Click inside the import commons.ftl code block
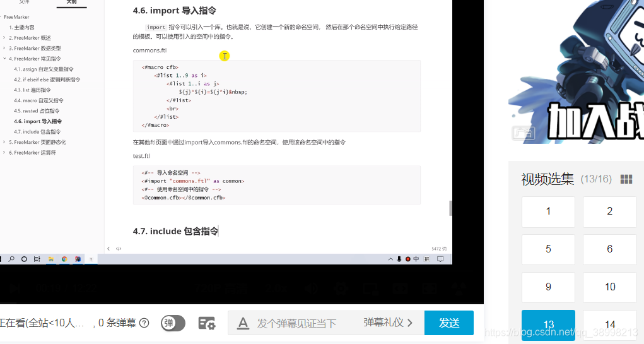This screenshot has width=644, height=344. (x=277, y=185)
